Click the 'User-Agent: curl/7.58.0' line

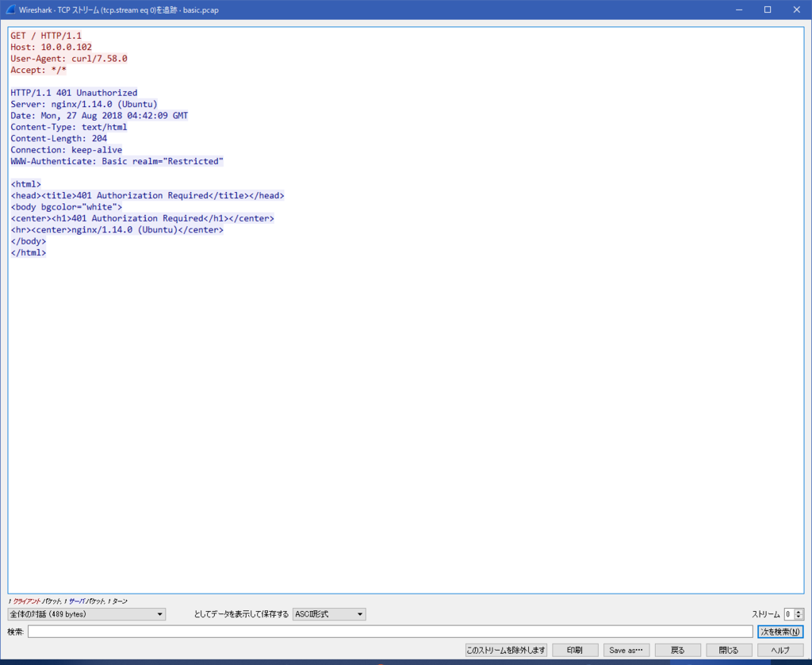pyautogui.click(x=69, y=59)
